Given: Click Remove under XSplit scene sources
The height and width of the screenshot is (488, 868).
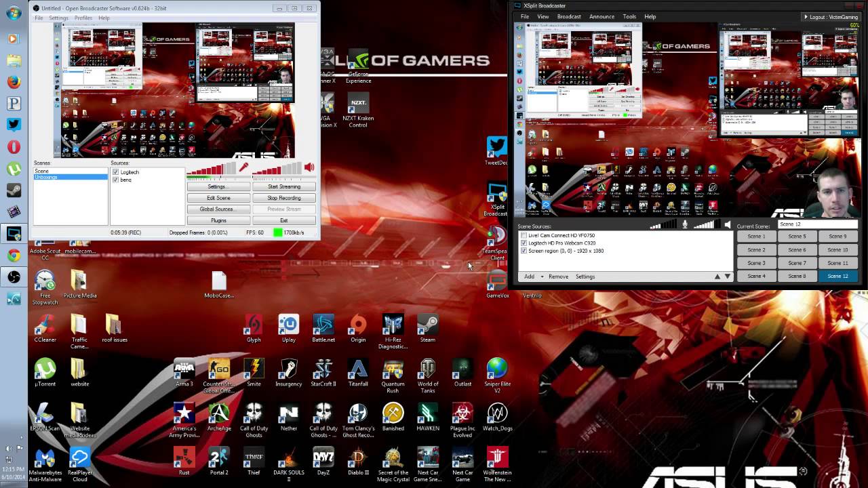Looking at the screenshot, I should coord(558,277).
